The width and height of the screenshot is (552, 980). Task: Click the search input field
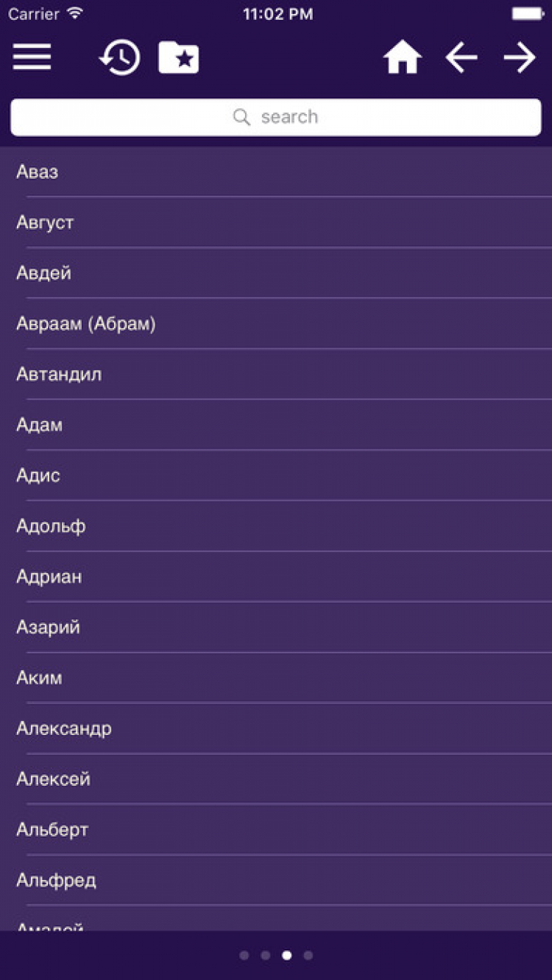309,117
